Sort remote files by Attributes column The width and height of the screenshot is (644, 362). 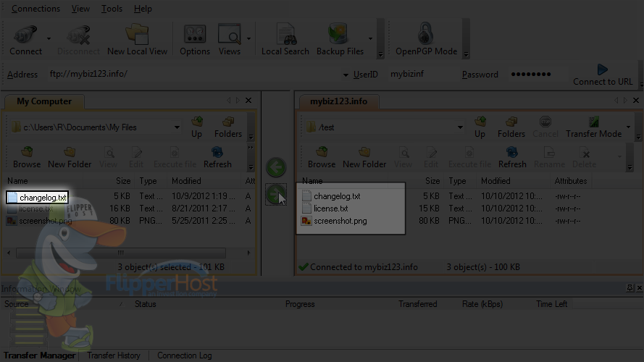pos(571,181)
